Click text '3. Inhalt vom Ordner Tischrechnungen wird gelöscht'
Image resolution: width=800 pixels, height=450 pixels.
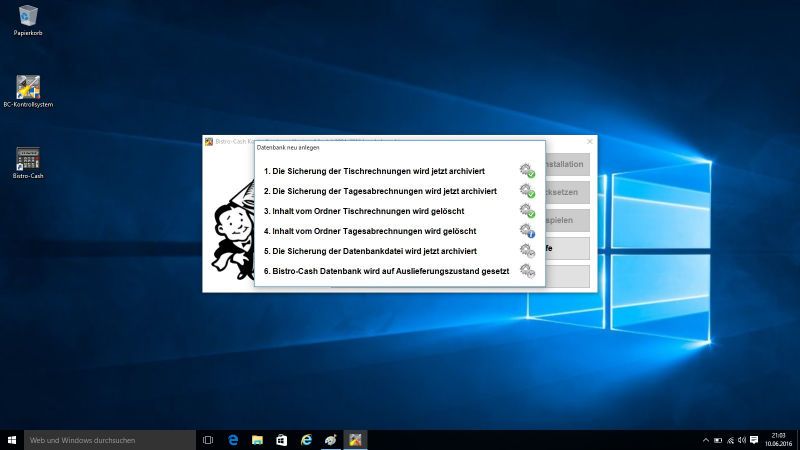tap(364, 211)
